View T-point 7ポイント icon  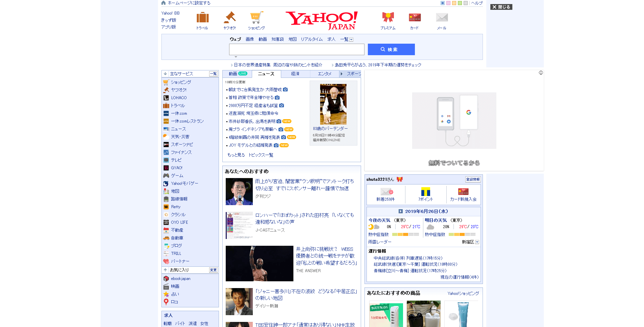tap(425, 192)
